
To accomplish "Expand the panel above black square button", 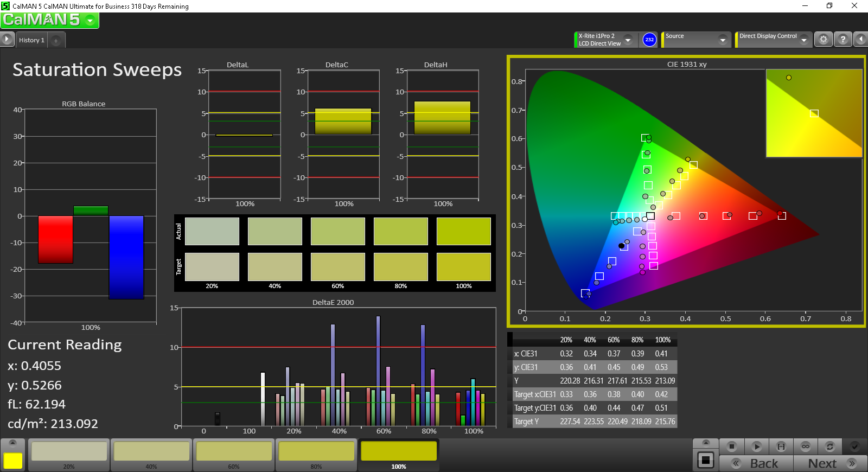I will (705, 443).
